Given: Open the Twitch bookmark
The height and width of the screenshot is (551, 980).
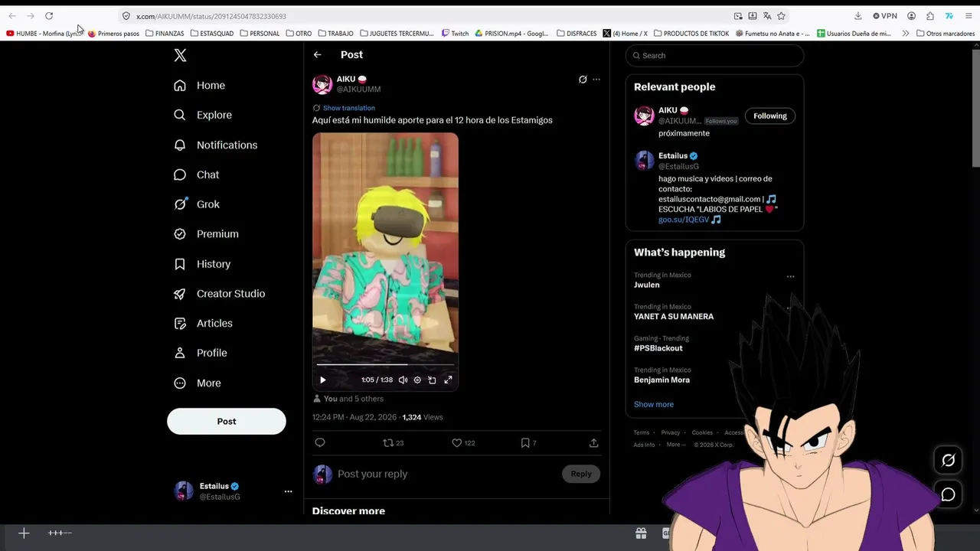Looking at the screenshot, I should [x=456, y=34].
